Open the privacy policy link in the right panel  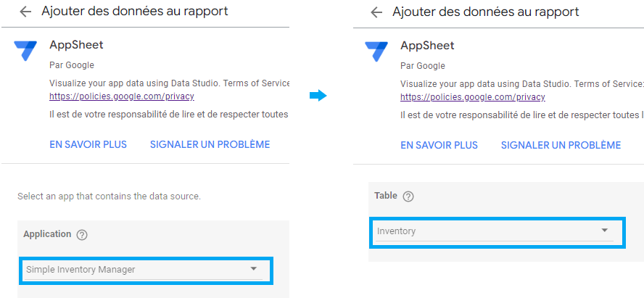click(473, 97)
